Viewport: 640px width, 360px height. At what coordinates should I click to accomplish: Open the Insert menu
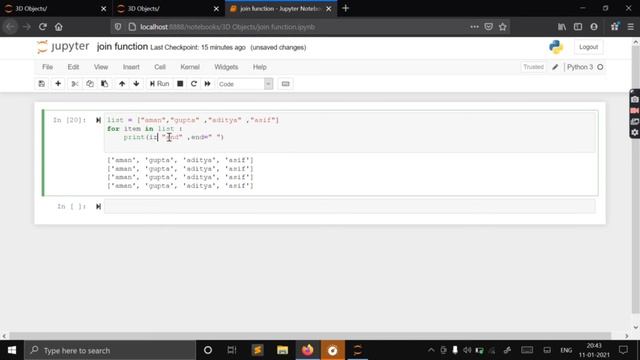coord(131,67)
